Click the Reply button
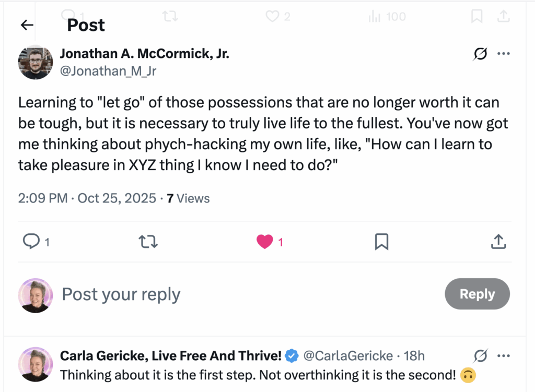Viewport: 535px width, 392px height. (x=476, y=294)
